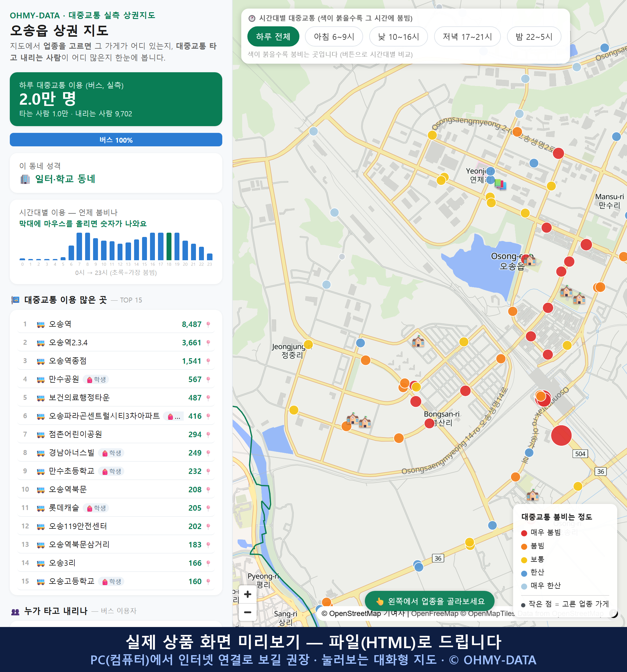Click the books icon near Yeonje-ri

pos(500,184)
